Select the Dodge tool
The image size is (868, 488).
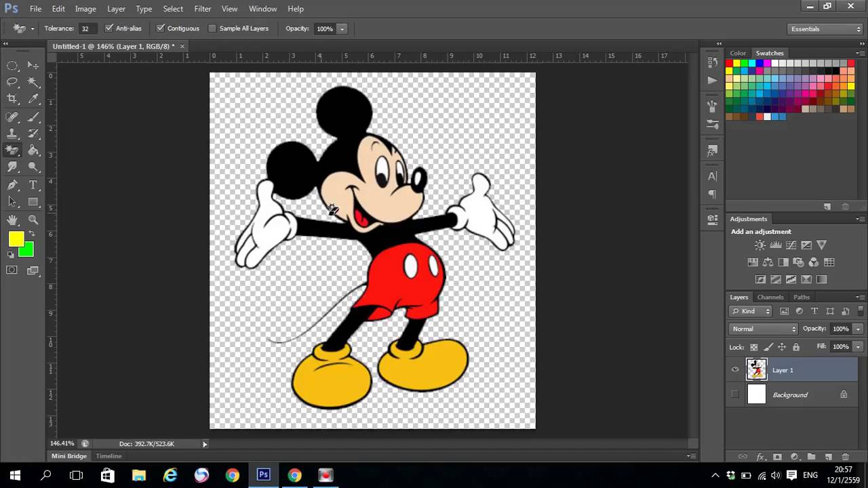tap(33, 167)
